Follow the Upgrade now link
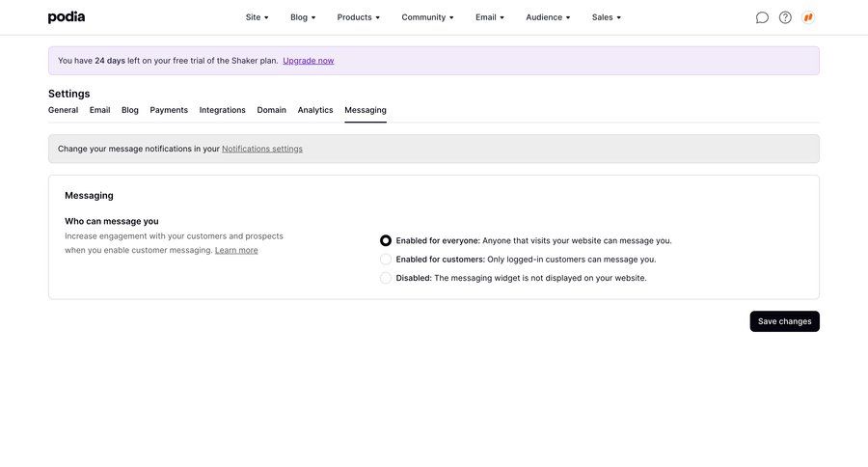 [x=309, y=61]
